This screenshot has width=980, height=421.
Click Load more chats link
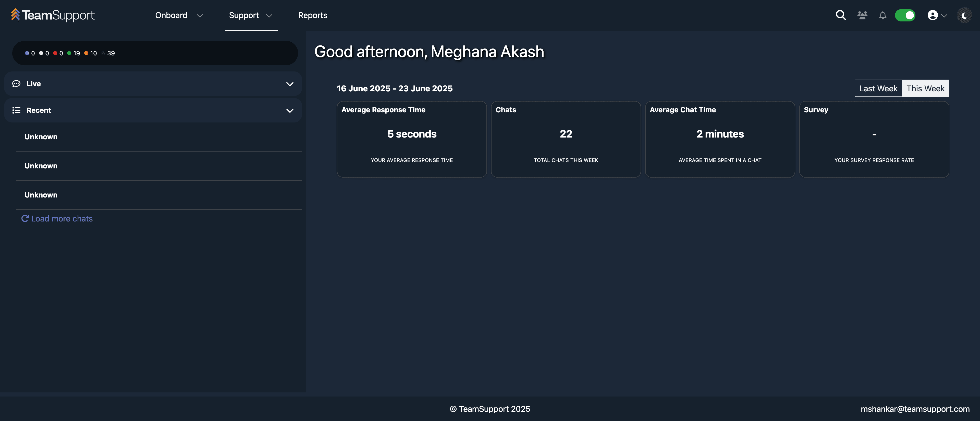tap(57, 219)
